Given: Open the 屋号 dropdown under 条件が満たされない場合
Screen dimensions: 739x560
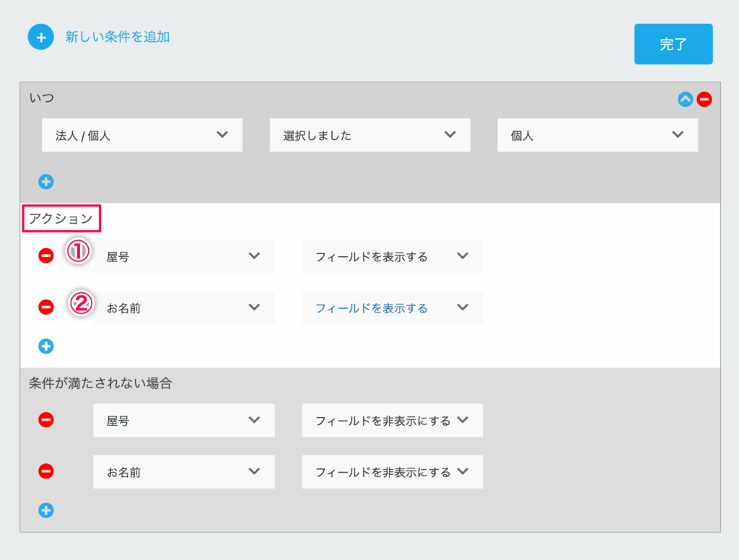Looking at the screenshot, I should [x=184, y=420].
